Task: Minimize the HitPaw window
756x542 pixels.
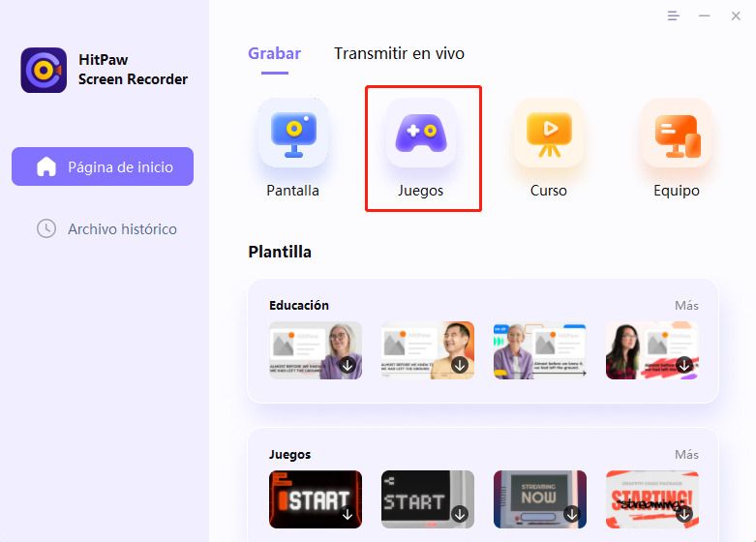Action: click(705, 15)
